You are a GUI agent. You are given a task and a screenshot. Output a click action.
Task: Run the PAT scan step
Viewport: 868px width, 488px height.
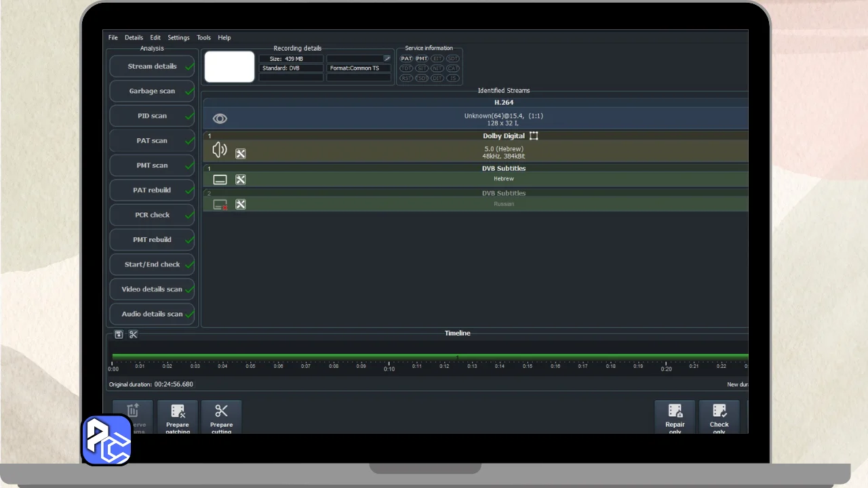tap(152, 141)
